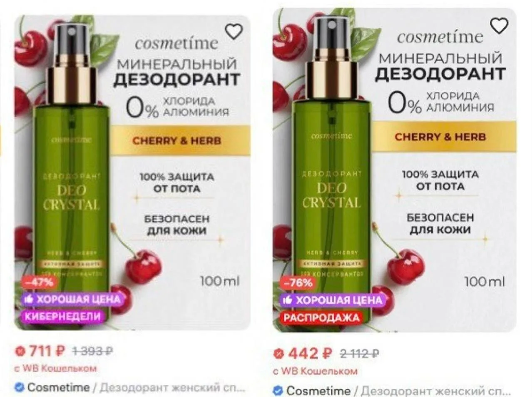Click the wallet discount icon before 711 ₽

(20, 351)
